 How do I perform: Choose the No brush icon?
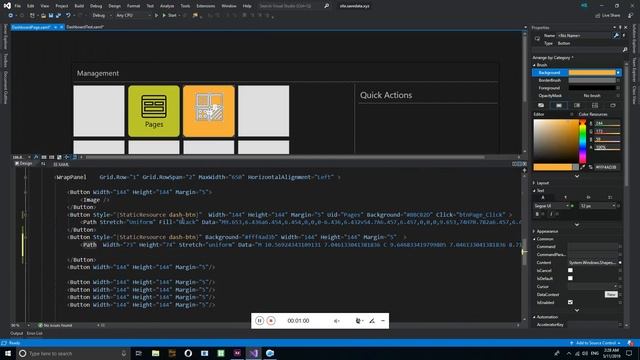(x=541, y=106)
